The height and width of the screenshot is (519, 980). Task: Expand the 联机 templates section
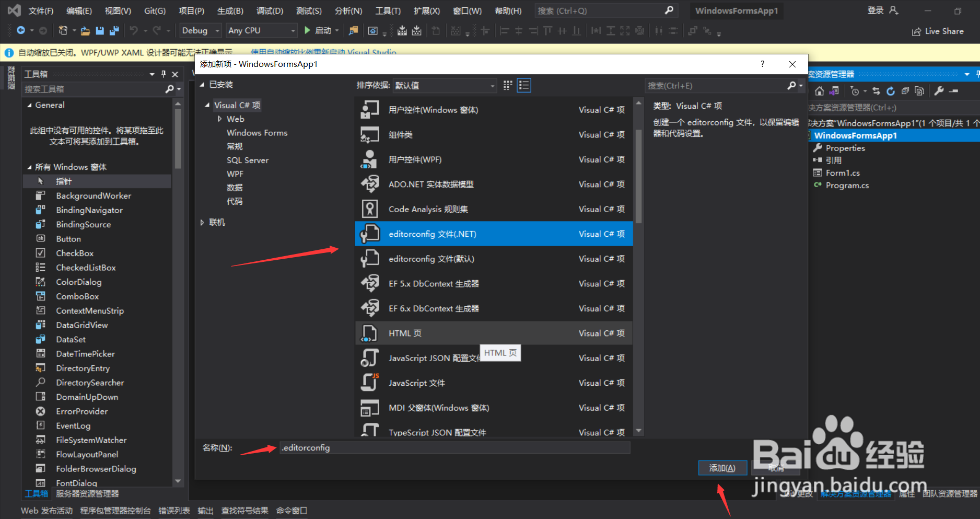tap(203, 222)
